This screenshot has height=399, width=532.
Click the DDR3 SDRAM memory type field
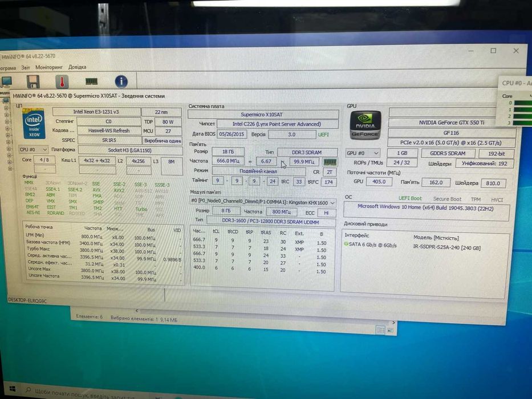(307, 152)
